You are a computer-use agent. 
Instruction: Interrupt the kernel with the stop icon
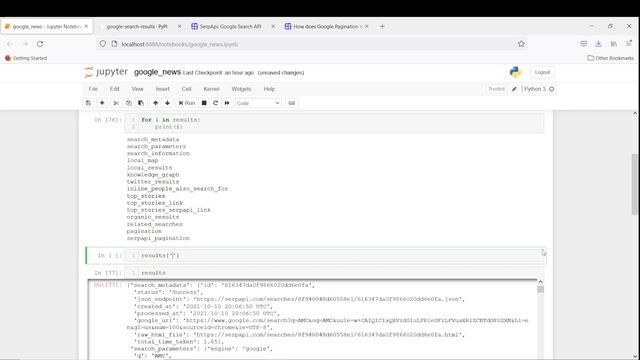204,103
